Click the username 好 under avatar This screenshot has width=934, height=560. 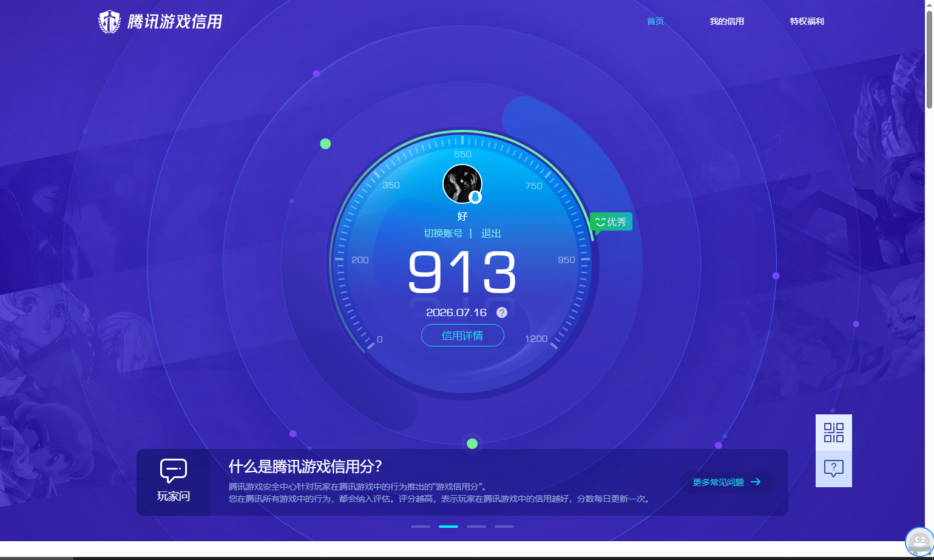[462, 216]
